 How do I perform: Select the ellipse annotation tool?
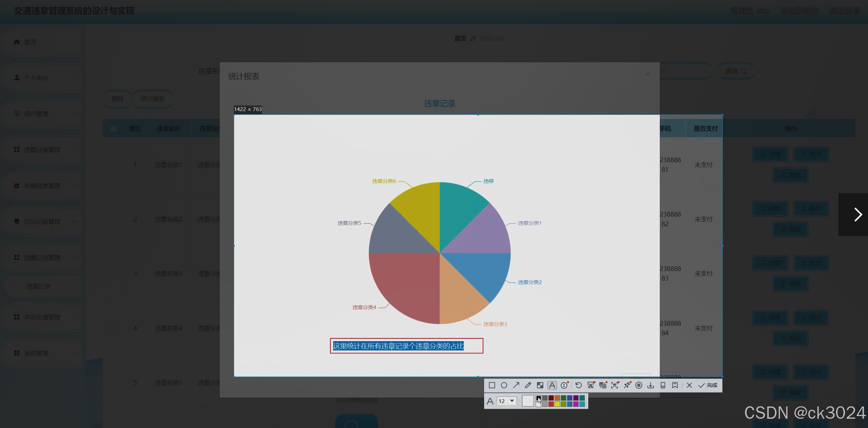click(504, 385)
